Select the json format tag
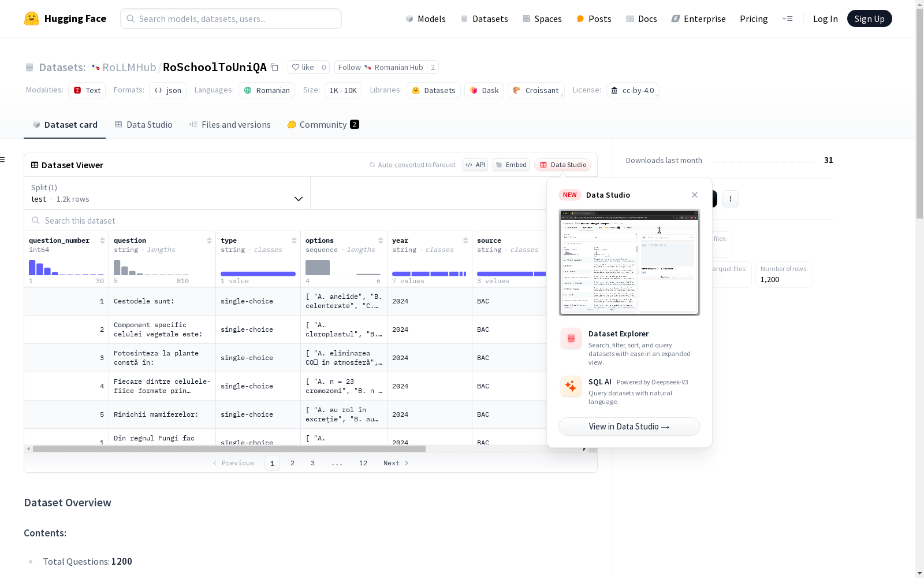This screenshot has height=578, width=924. 167,90
